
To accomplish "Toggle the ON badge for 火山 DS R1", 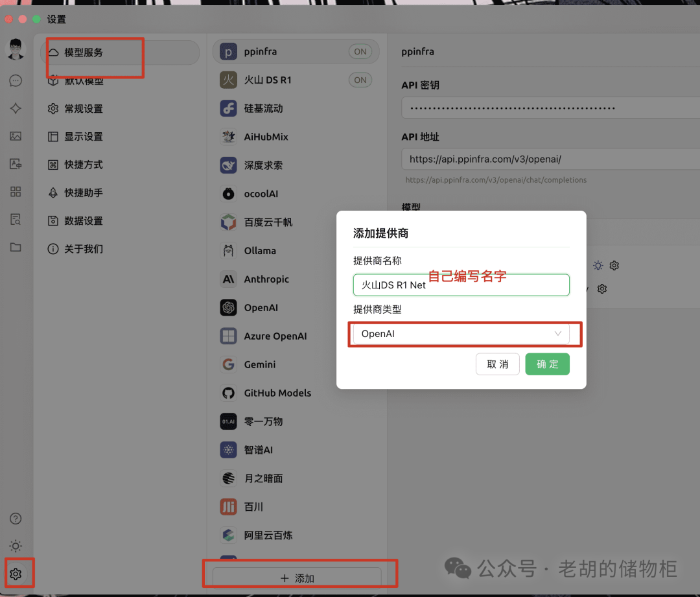I will pos(360,80).
